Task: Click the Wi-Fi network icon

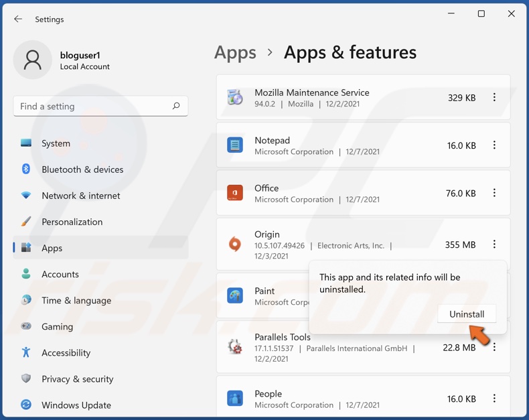Action: tap(26, 195)
